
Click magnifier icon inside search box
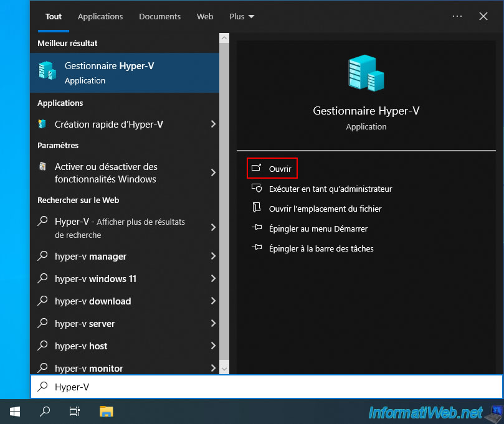(42, 387)
